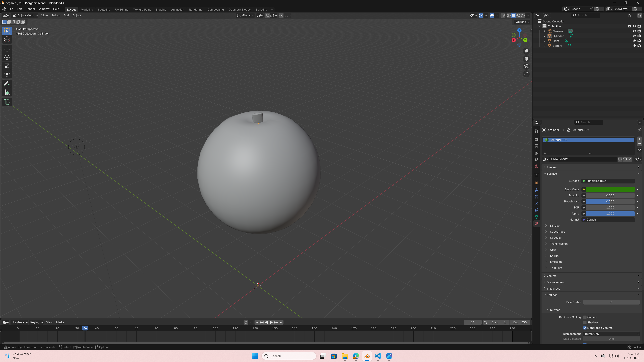Click the Options button in the viewport header
Viewport: 644px width, 362px height.
pos(522,22)
